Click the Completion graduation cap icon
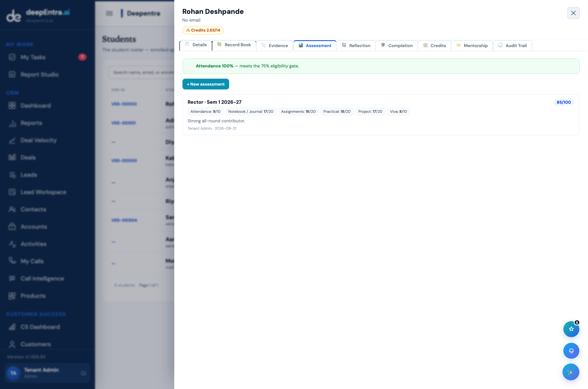The height and width of the screenshot is (389, 588). pyautogui.click(x=383, y=45)
